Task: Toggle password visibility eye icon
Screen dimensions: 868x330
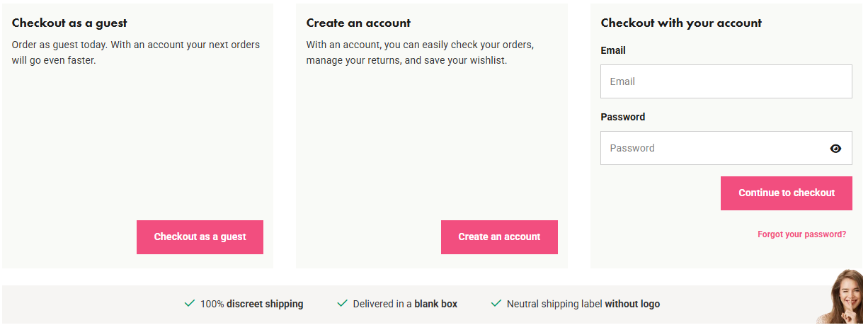Action: [835, 149]
